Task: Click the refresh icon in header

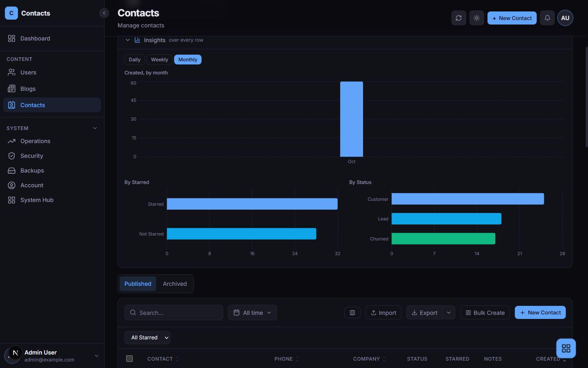Action: [x=459, y=18]
